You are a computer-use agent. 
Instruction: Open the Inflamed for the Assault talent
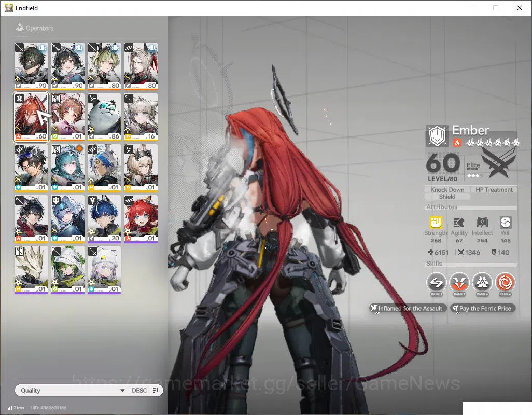coord(408,308)
